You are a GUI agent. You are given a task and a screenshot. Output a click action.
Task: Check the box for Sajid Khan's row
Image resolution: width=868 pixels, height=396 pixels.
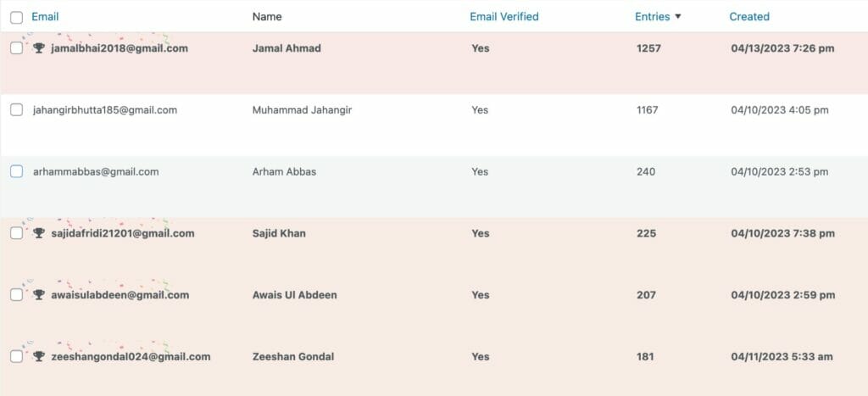(17, 233)
